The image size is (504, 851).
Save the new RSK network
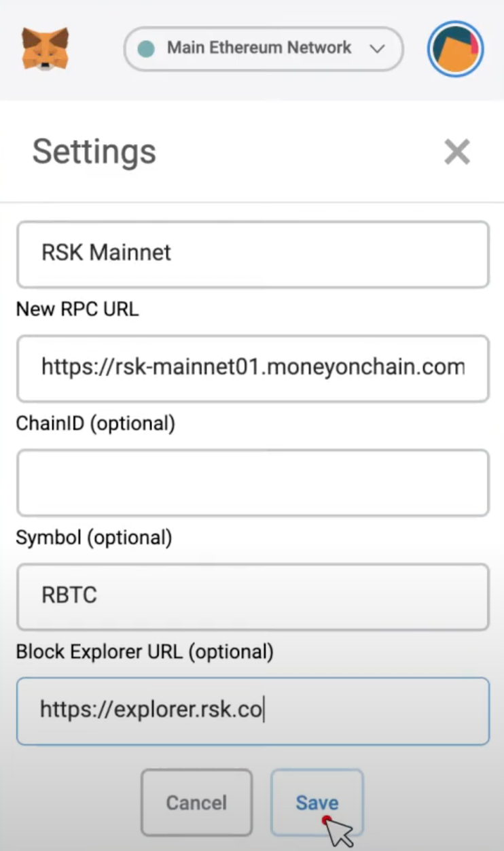pos(317,802)
